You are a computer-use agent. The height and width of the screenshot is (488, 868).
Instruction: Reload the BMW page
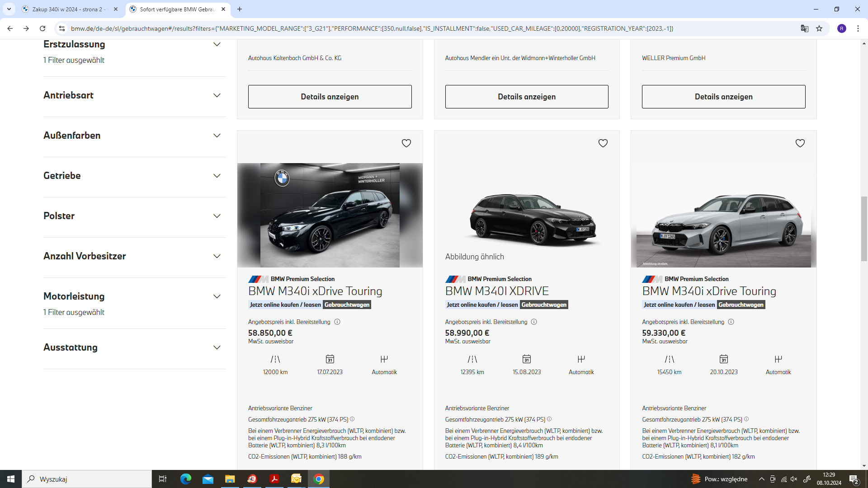click(42, 28)
